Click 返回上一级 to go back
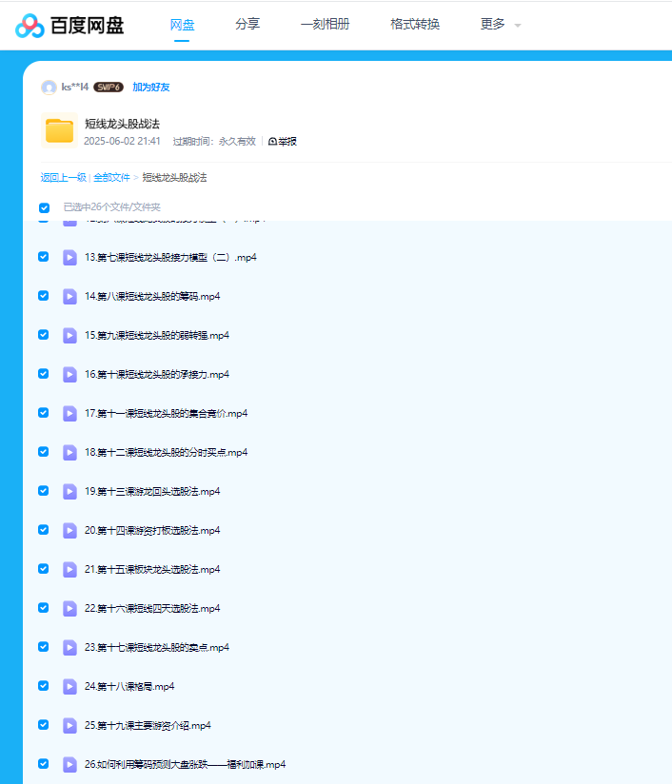Viewport: 672px width, 784px height. [63, 178]
